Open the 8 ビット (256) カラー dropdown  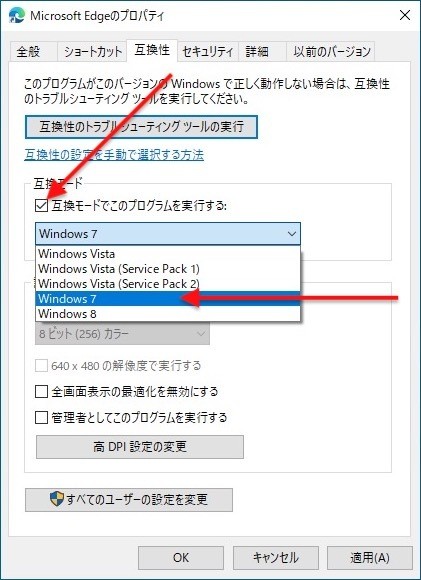pyautogui.click(x=122, y=334)
